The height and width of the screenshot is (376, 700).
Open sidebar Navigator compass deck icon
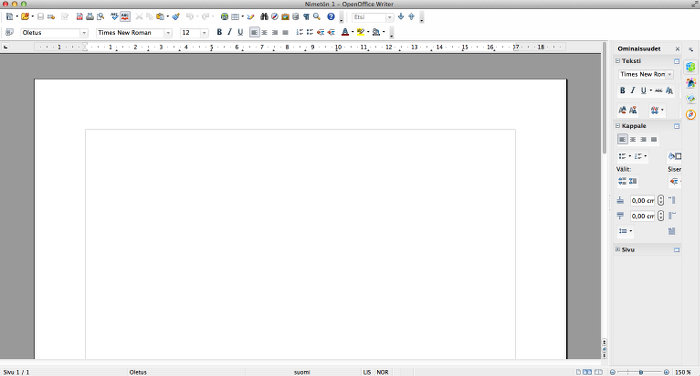tap(691, 114)
